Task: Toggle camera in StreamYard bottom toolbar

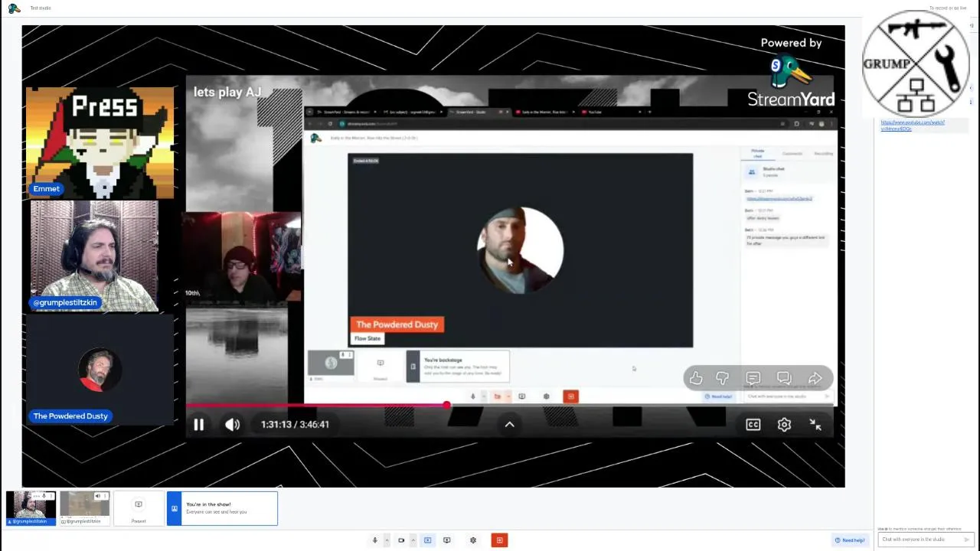Action: tap(401, 540)
